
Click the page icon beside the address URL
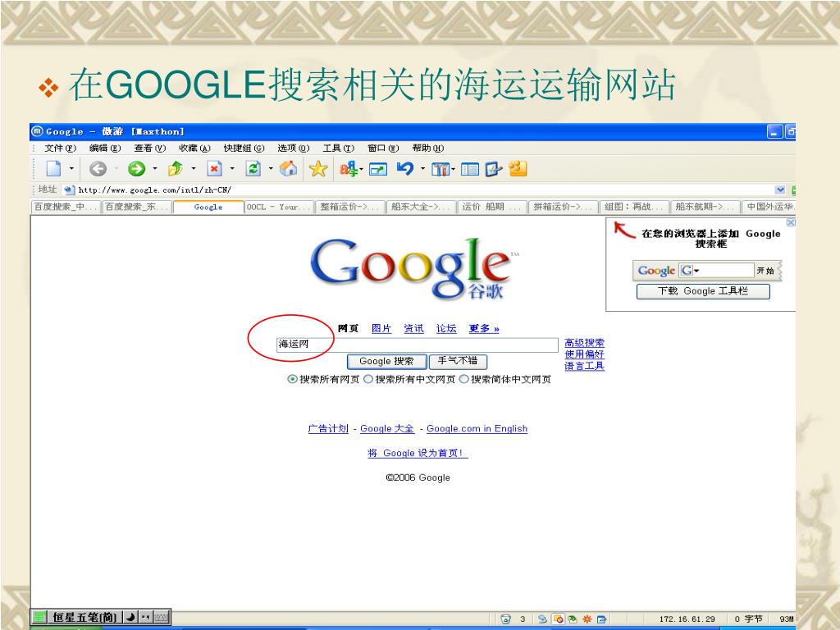(x=69, y=189)
